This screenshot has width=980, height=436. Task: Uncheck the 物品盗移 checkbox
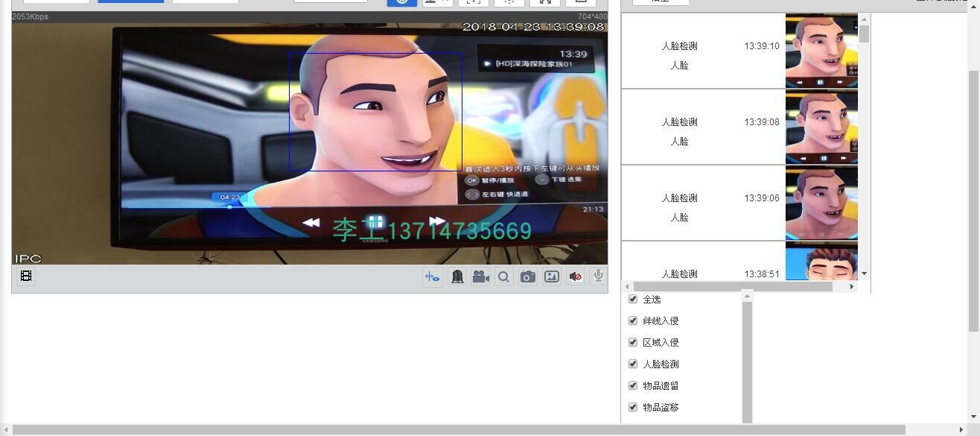(633, 407)
